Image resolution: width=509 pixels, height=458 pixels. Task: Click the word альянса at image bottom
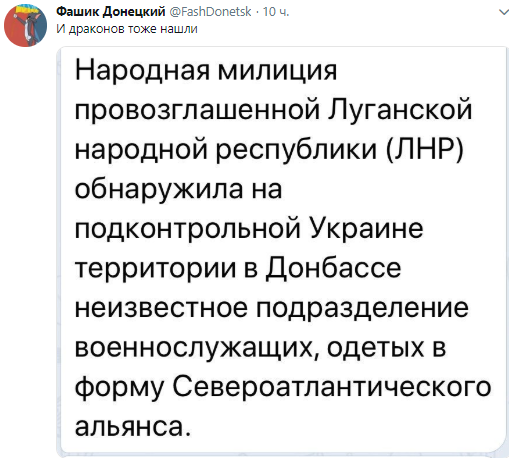pos(133,427)
